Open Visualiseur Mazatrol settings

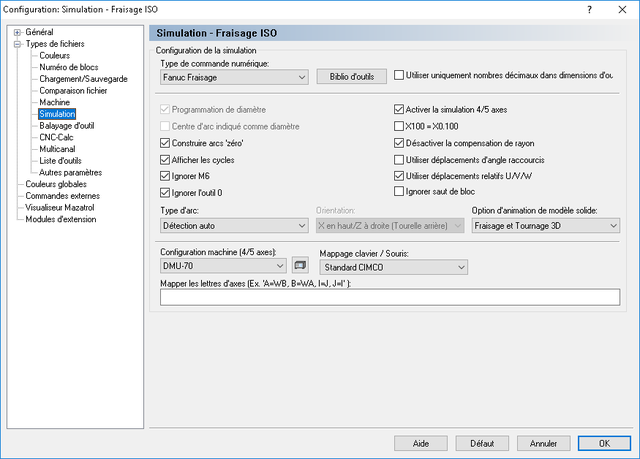60,208
